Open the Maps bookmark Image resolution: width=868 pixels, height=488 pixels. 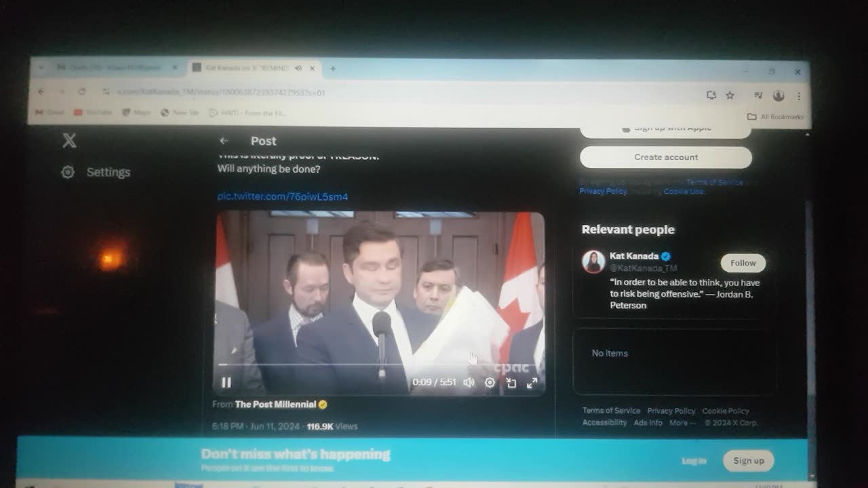(x=136, y=113)
